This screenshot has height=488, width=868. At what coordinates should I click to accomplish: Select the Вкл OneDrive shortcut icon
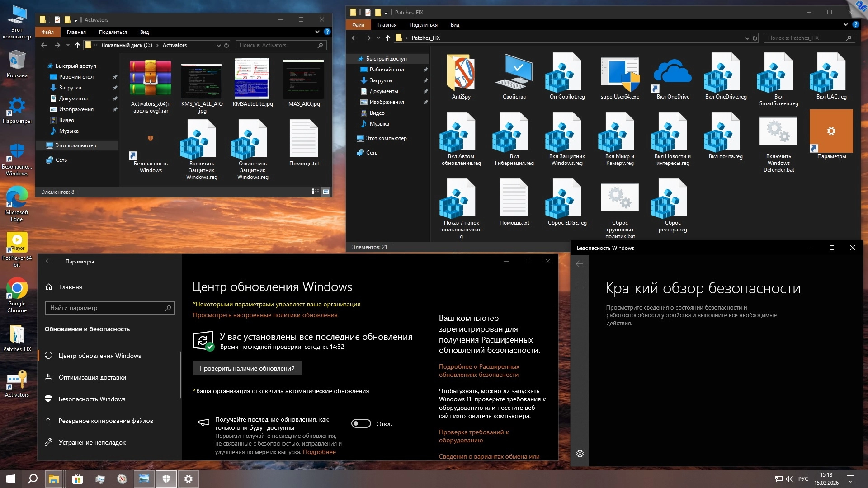point(672,73)
